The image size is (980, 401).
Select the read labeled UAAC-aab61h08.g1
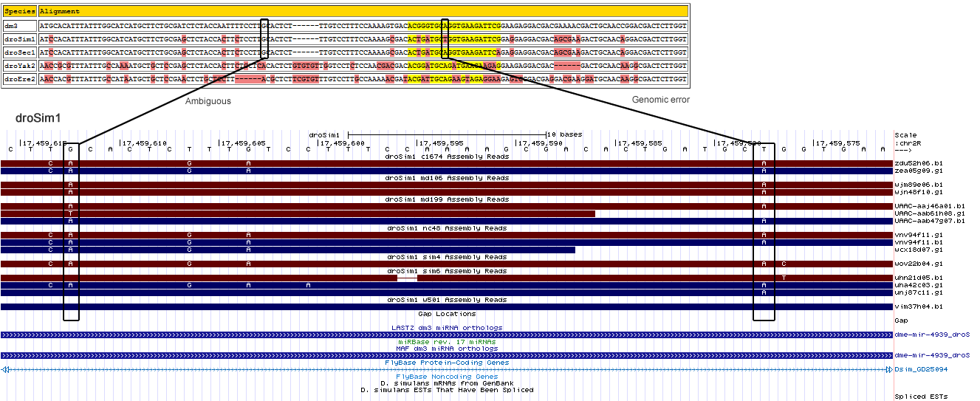tap(929, 213)
